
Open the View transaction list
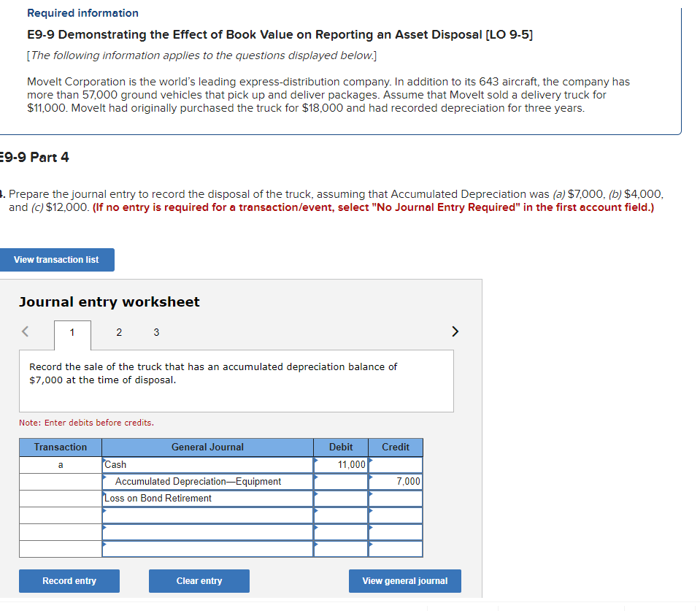(57, 259)
